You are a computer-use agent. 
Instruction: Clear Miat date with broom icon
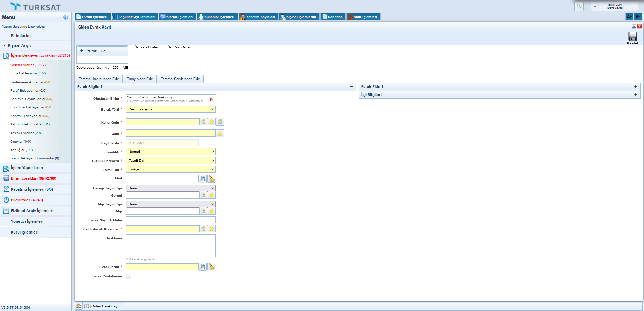(211, 179)
